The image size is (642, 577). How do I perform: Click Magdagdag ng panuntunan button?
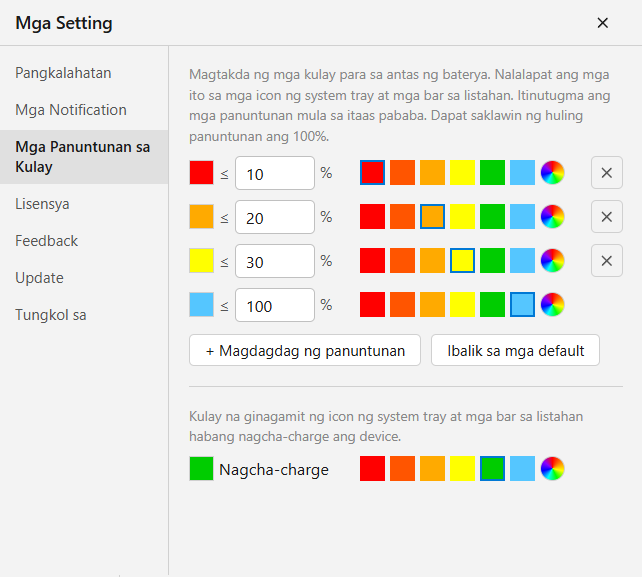305,350
